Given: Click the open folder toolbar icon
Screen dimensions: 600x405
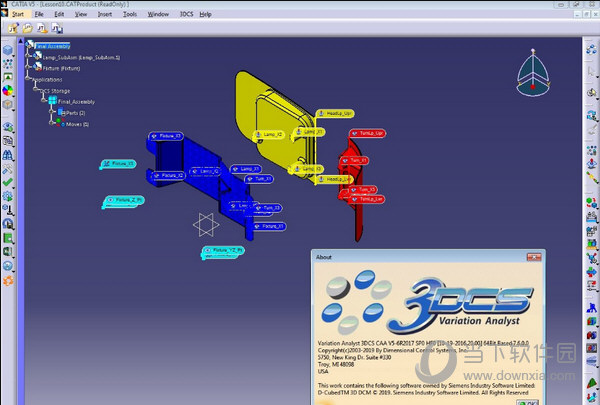Looking at the screenshot, I should click(x=27, y=28).
